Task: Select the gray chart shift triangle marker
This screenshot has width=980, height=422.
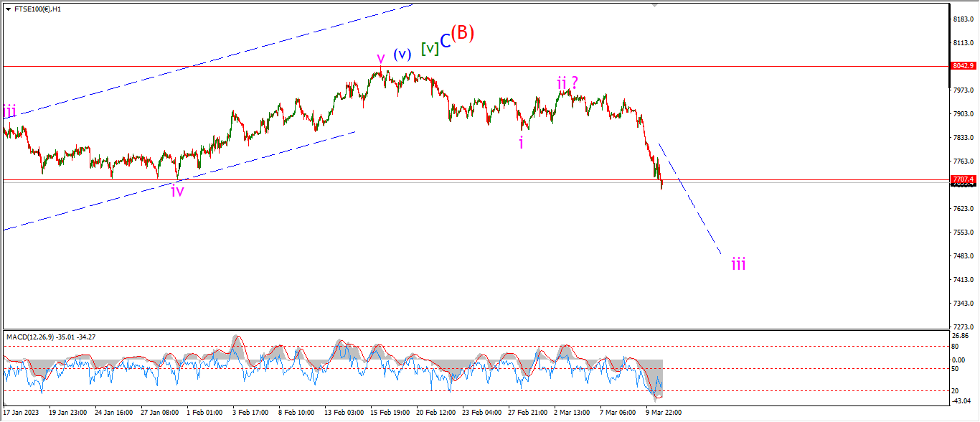Action: (x=654, y=5)
